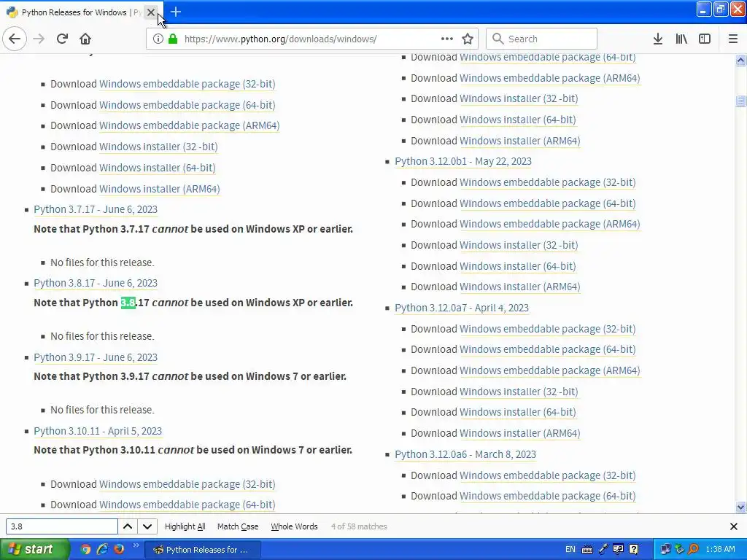Screen dimensions: 747x560
Task: Launch Internet Explorer from quick launch
Action: click(x=102, y=549)
